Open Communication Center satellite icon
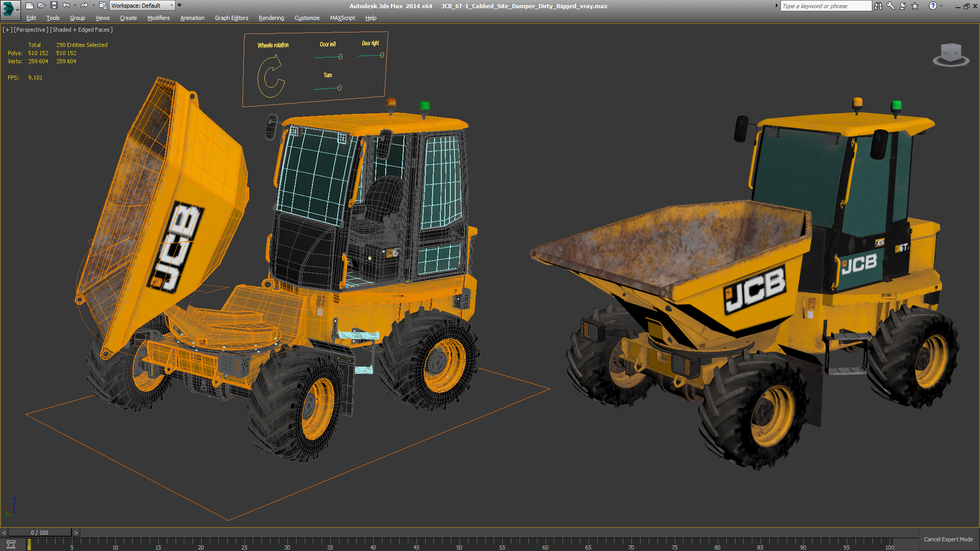 [903, 6]
